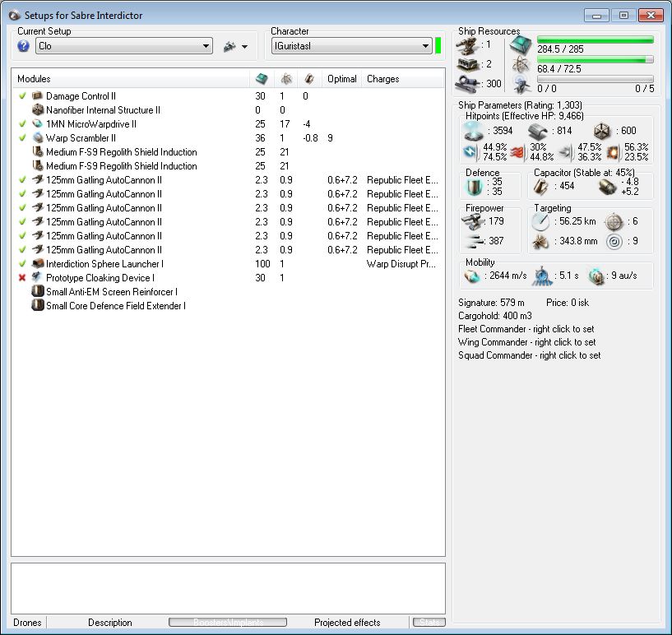Toggle the last 125mm Gatling AutoCannon II checkmark
The height and width of the screenshot is (635, 672).
click(x=22, y=250)
